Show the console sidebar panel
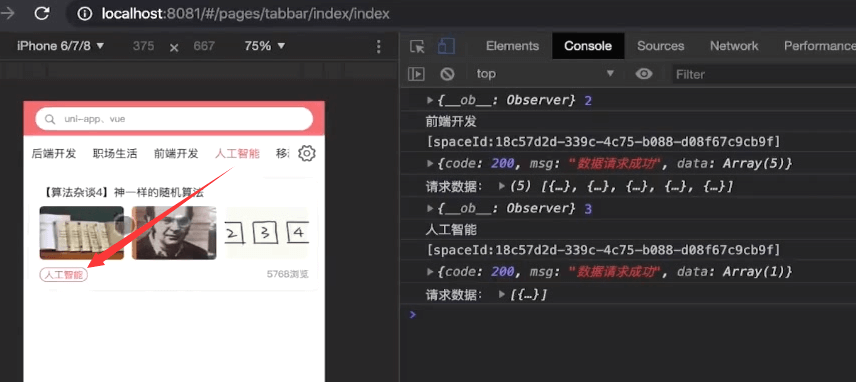The width and height of the screenshot is (856, 382). click(416, 74)
